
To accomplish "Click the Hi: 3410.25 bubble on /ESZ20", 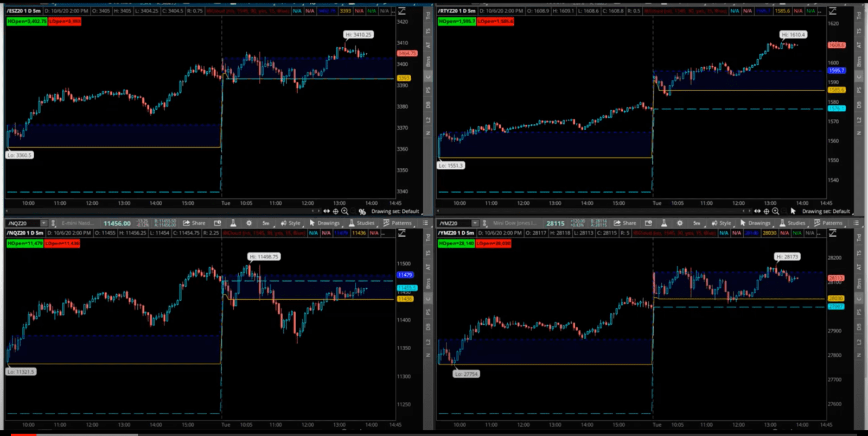I will tap(359, 34).
